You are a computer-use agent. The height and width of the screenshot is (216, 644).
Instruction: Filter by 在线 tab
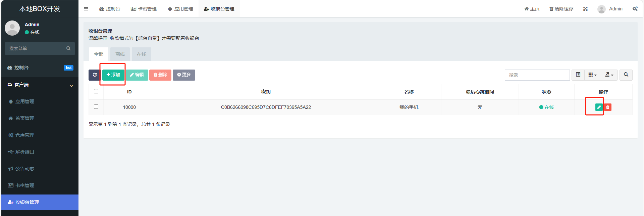142,54
